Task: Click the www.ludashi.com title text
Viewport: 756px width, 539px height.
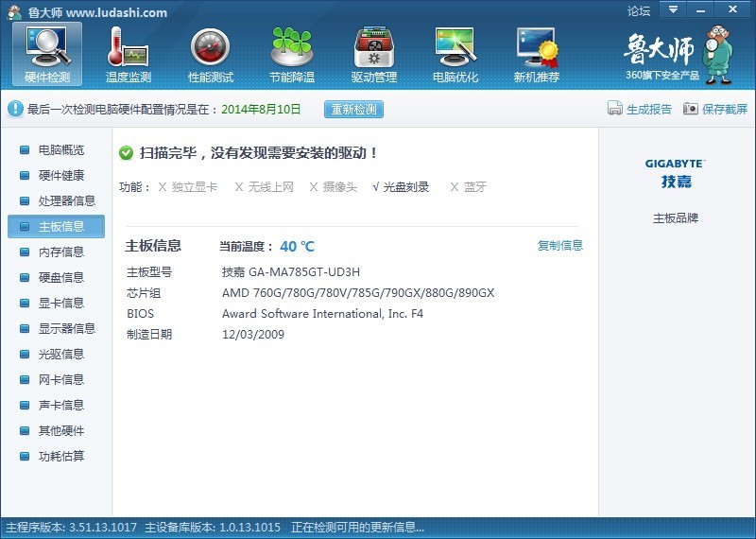Action: coord(116,12)
